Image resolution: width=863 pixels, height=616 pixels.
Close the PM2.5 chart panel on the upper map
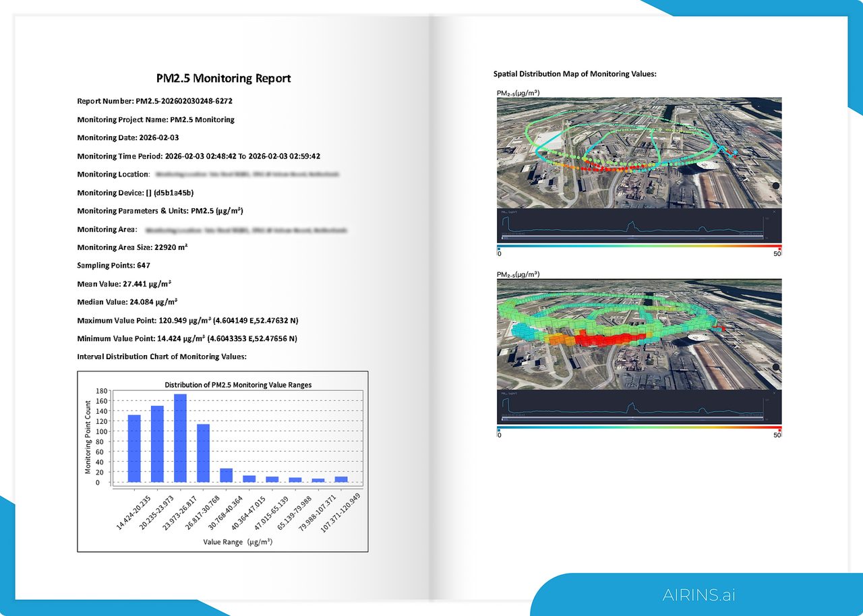pos(774,212)
